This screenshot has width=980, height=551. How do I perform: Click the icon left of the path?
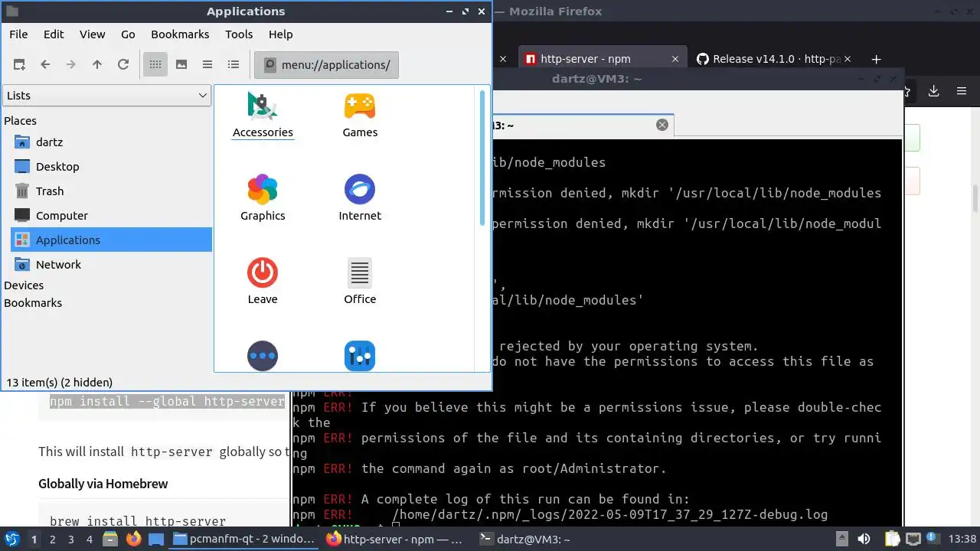pos(269,65)
